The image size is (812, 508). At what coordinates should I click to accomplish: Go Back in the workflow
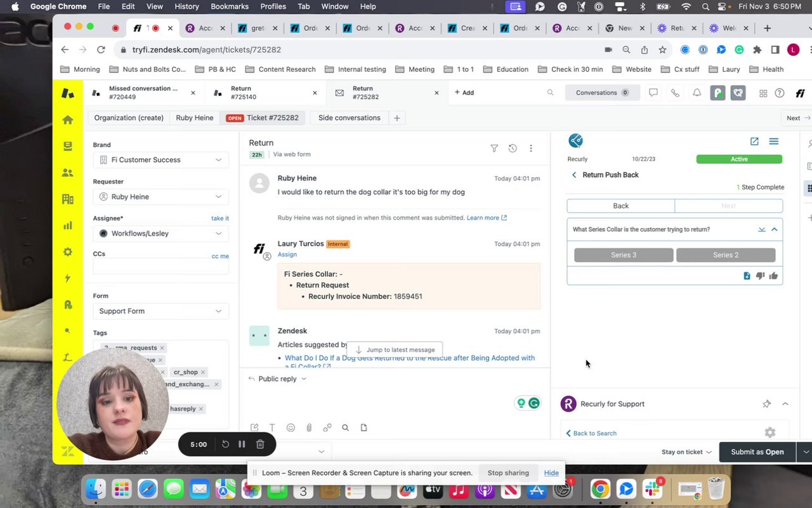[620, 206]
